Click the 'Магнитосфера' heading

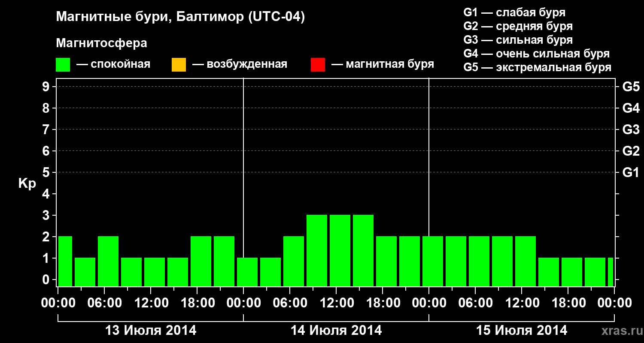coord(102,43)
